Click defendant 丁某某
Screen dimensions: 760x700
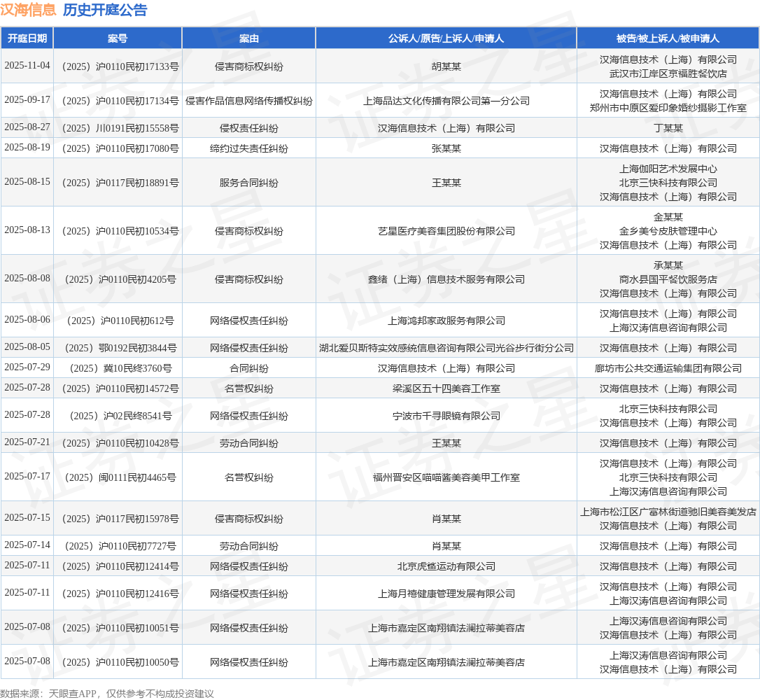pos(668,128)
